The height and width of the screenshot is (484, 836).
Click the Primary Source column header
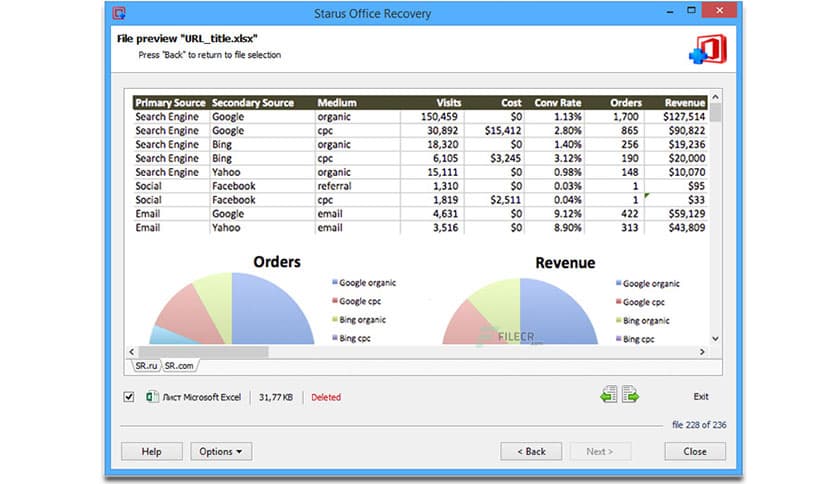click(170, 103)
